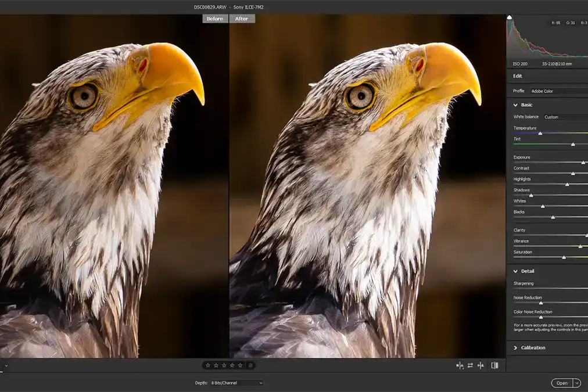
Task: Click the Whites slider handle
Action: coord(543,207)
